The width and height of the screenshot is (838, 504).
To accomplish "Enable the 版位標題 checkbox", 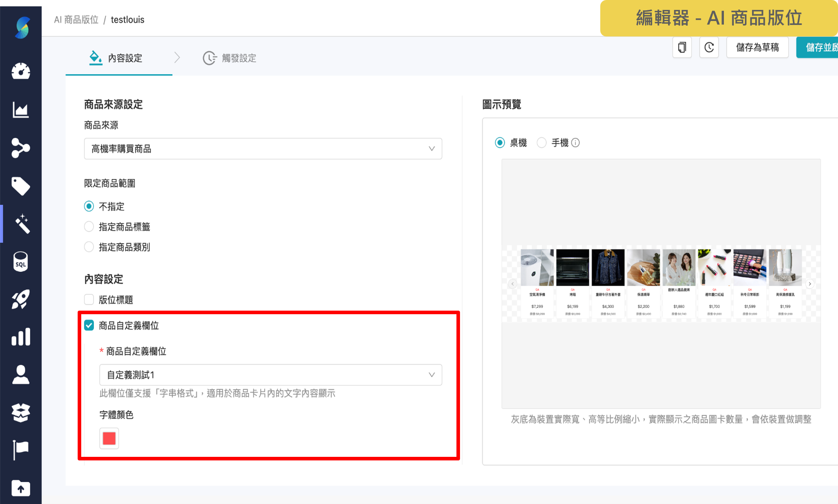I will (x=89, y=300).
